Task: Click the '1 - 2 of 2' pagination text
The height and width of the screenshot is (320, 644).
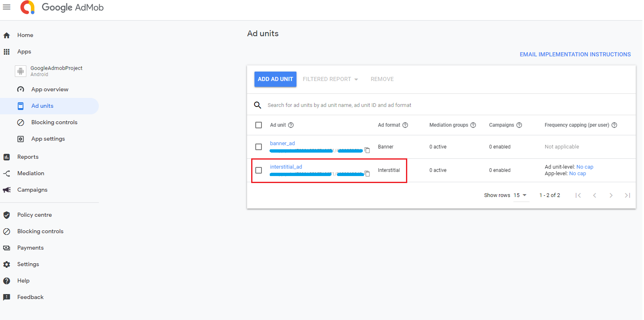Action: pyautogui.click(x=550, y=195)
